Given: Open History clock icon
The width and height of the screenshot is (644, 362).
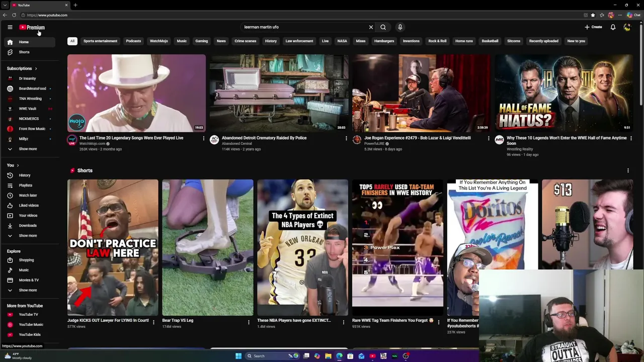Looking at the screenshot, I should [x=10, y=175].
